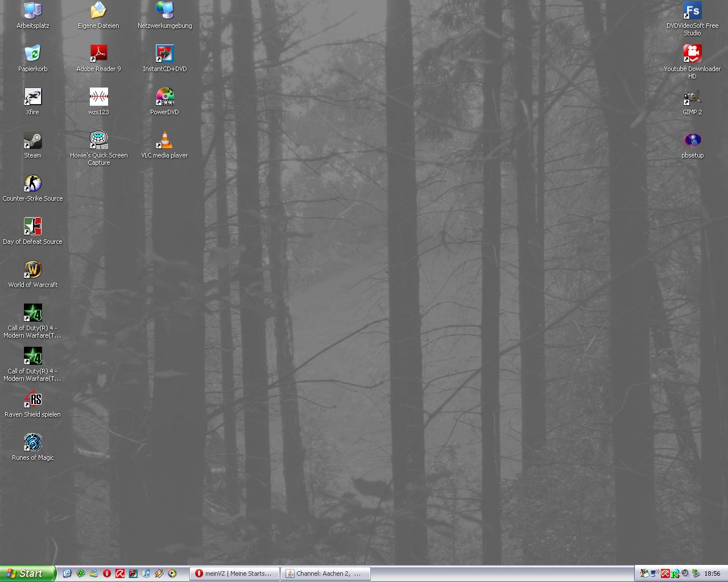Viewport: 728px width, 582px height.
Task: Click the Winamp lightning icon in Quick Launch
Action: point(159,573)
